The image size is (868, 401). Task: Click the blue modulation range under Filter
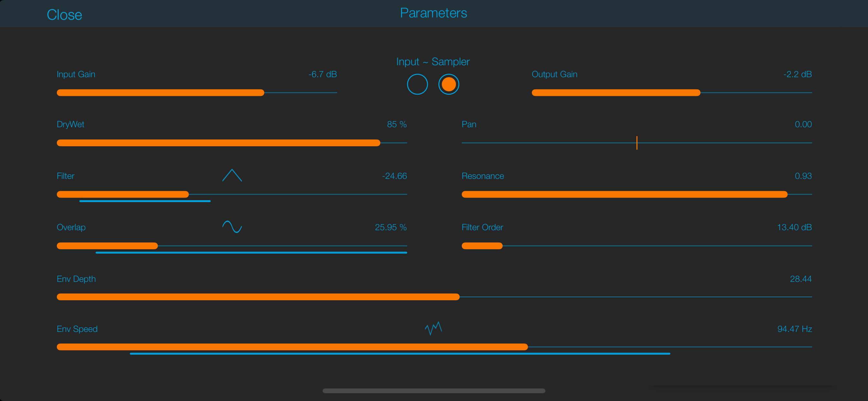[x=145, y=201]
